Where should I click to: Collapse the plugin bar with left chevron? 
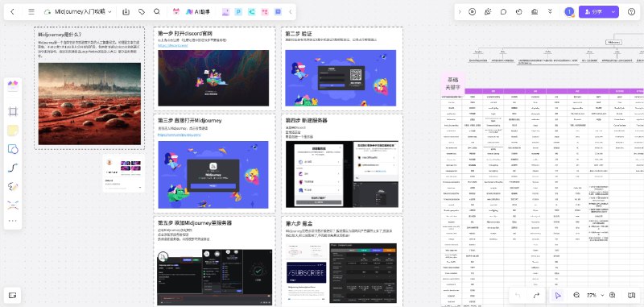[x=291, y=12]
